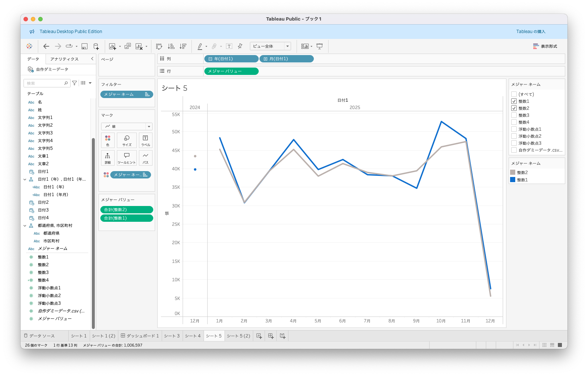Click the undo back arrow in toolbar

coord(46,46)
